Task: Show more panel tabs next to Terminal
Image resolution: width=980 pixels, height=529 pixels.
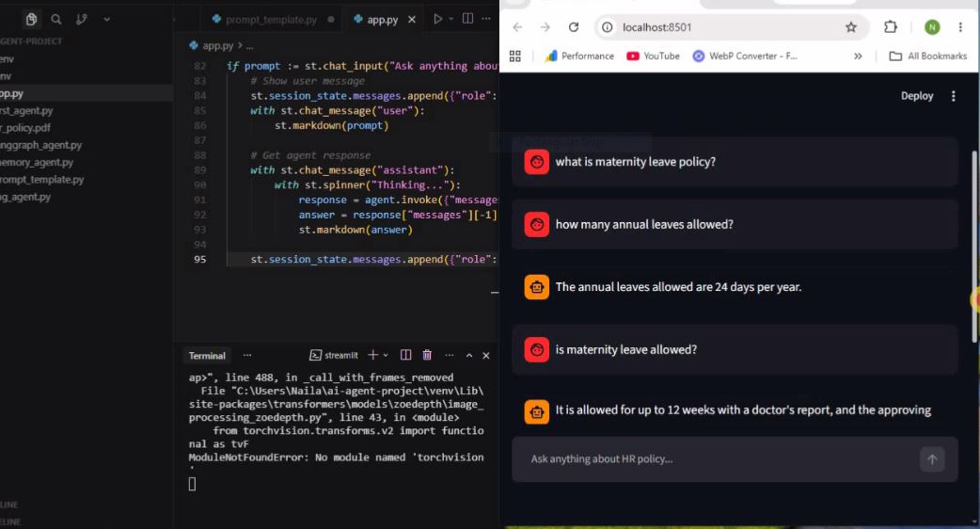Action: click(247, 355)
